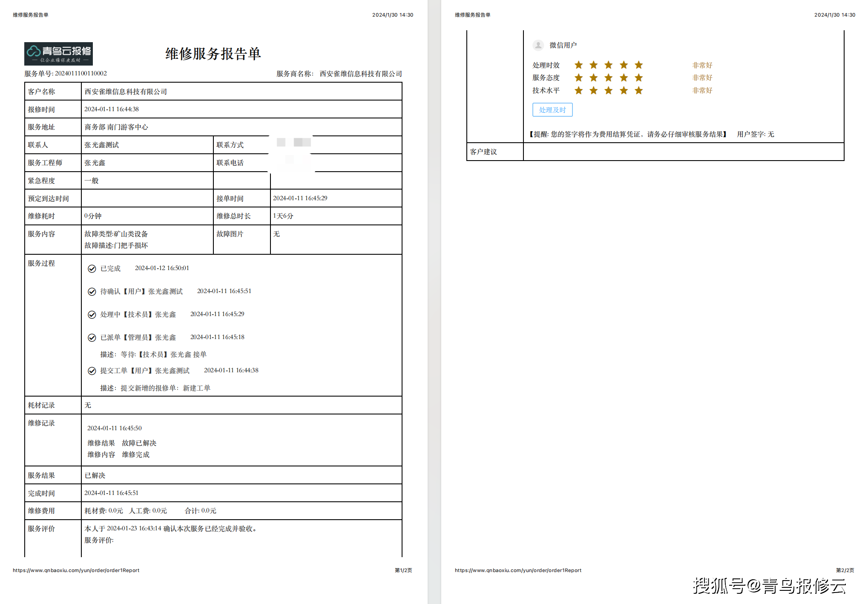The width and height of the screenshot is (868, 604).
Task: Select the 合计: 0.0元 text
Action: 201,511
